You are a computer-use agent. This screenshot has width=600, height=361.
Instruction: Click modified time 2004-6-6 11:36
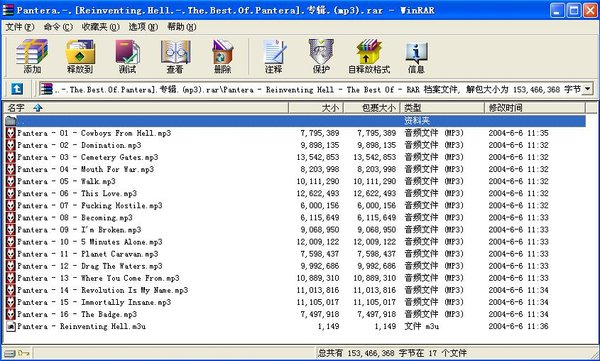(x=518, y=326)
